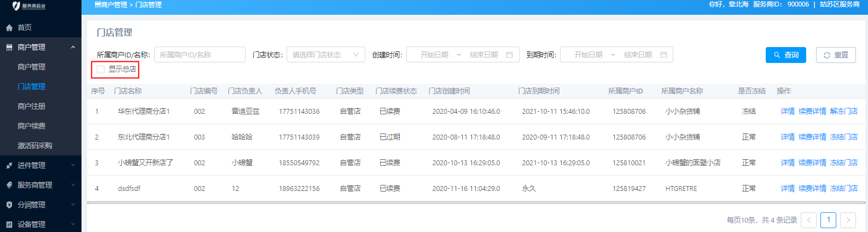The image size is (868, 232).
Task: Click the home icon in sidebar
Action: point(9,27)
